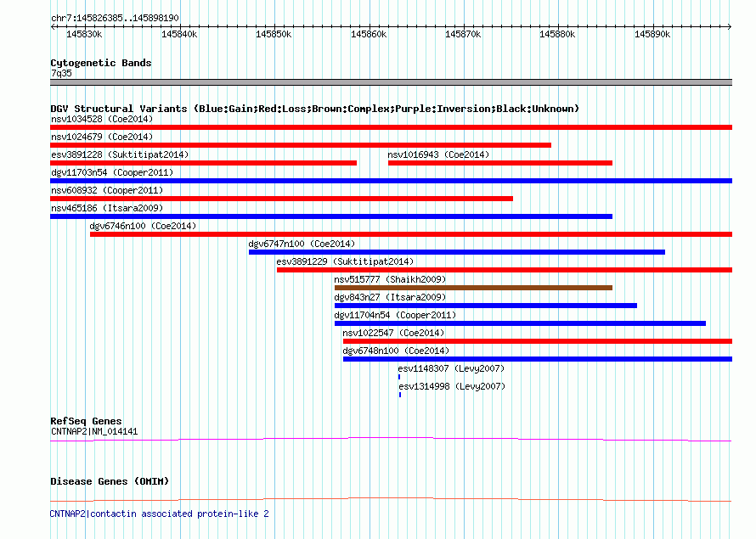Click the nsv1034528 (Coe2014) variant label
This screenshot has width=756, height=539.
click(x=102, y=119)
